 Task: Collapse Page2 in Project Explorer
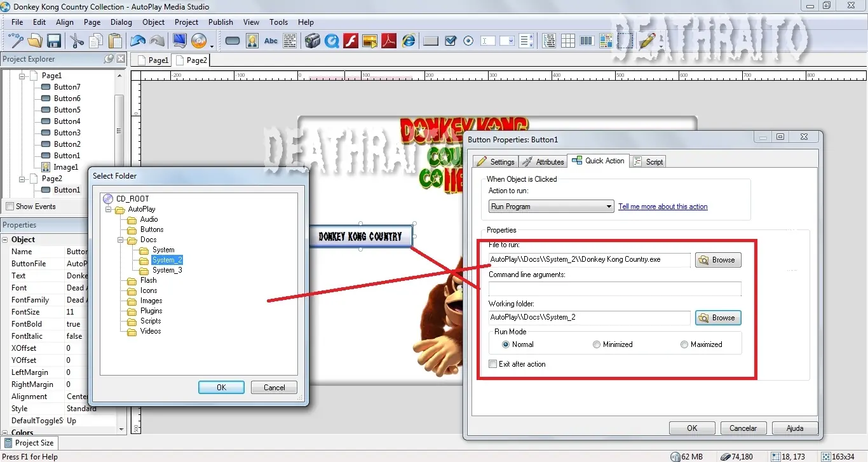point(22,179)
